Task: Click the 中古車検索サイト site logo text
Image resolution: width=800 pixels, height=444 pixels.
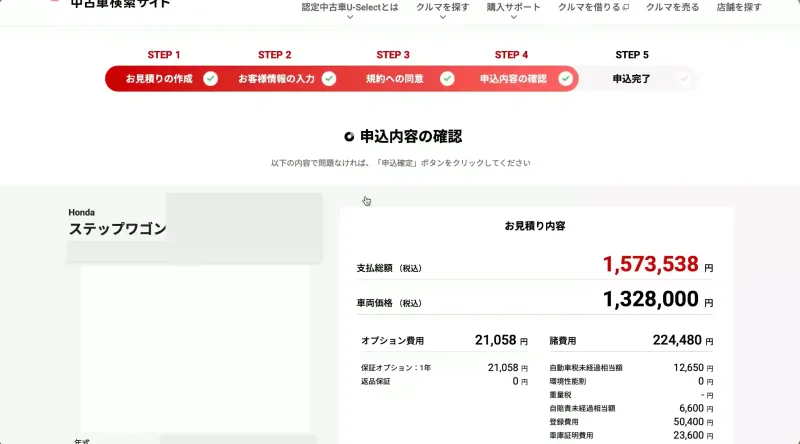Action: 120,4
